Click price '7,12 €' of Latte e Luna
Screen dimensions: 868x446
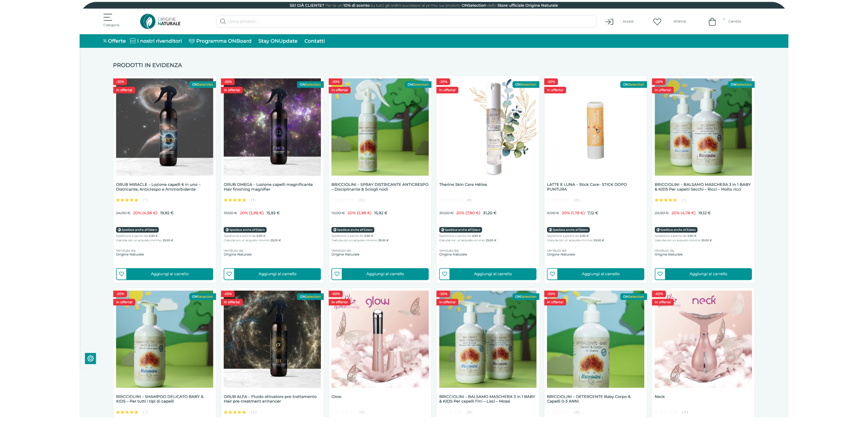pyautogui.click(x=593, y=213)
